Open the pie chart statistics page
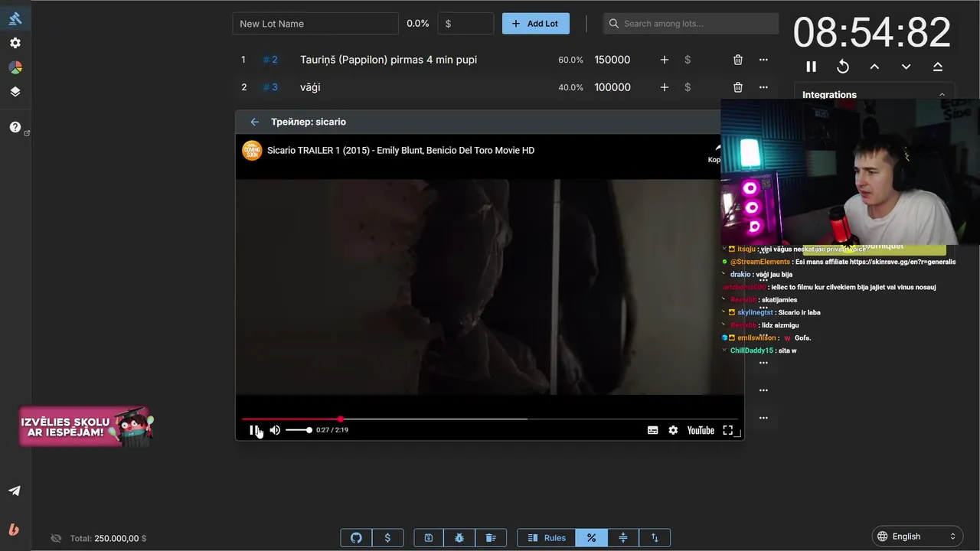The image size is (980, 551). [15, 67]
